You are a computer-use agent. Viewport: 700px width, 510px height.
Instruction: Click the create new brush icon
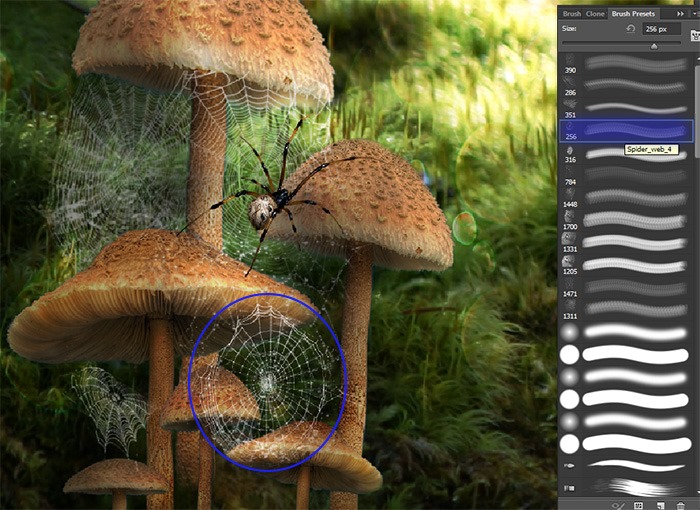point(660,506)
